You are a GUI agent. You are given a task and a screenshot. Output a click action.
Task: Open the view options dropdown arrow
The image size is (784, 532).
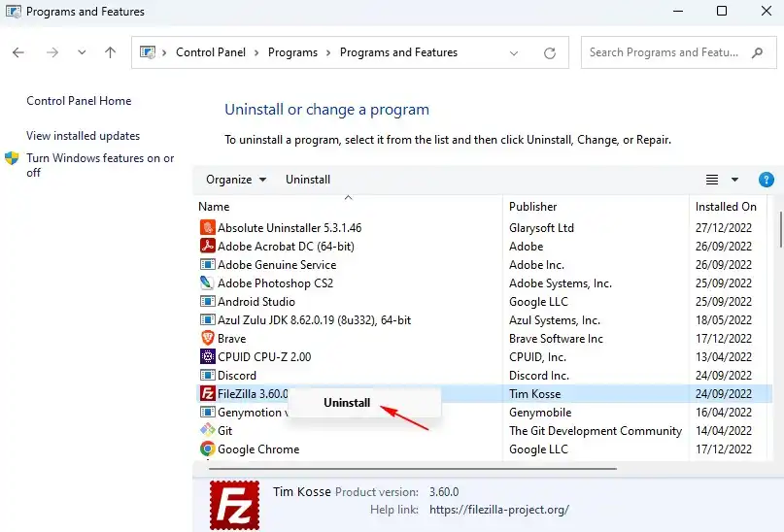pyautogui.click(x=734, y=180)
